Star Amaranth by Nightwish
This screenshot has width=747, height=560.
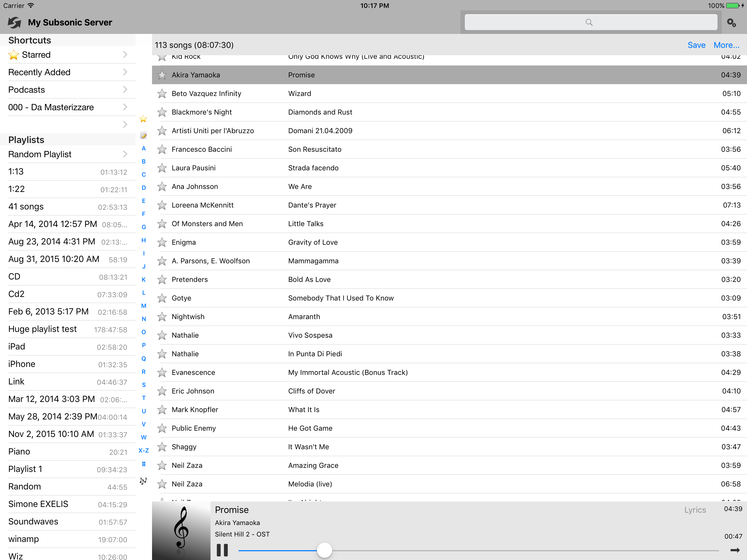[162, 316]
